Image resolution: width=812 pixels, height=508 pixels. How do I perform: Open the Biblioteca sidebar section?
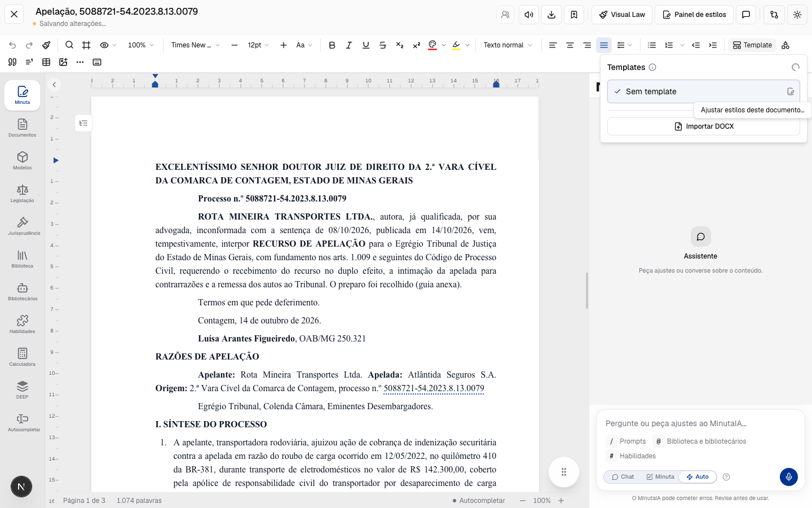(23, 259)
